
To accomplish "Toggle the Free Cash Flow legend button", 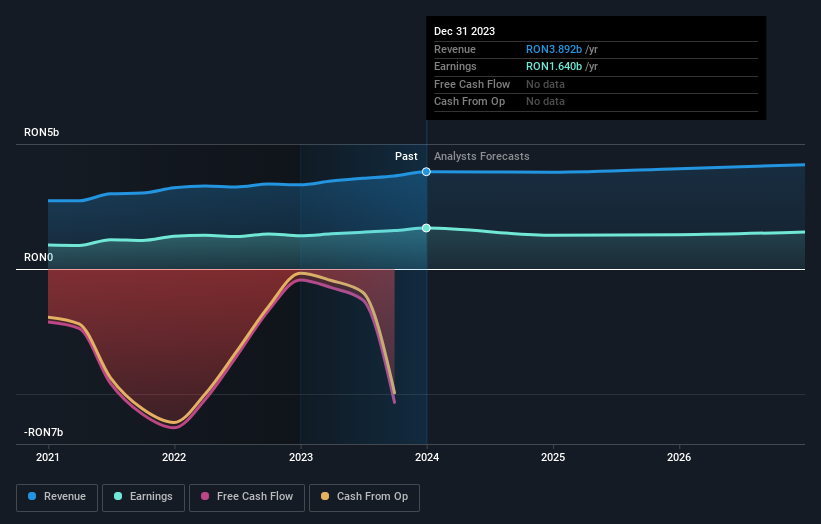I will tap(247, 497).
